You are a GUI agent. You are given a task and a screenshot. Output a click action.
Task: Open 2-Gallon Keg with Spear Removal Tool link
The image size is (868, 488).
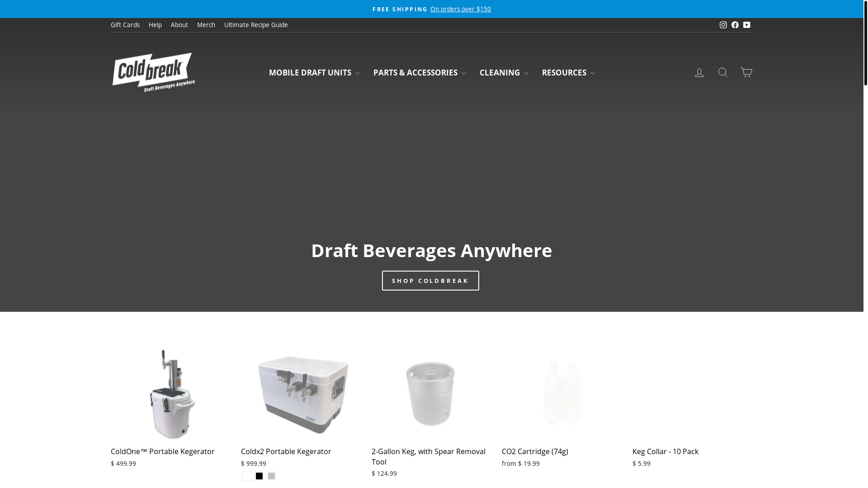pyautogui.click(x=429, y=456)
